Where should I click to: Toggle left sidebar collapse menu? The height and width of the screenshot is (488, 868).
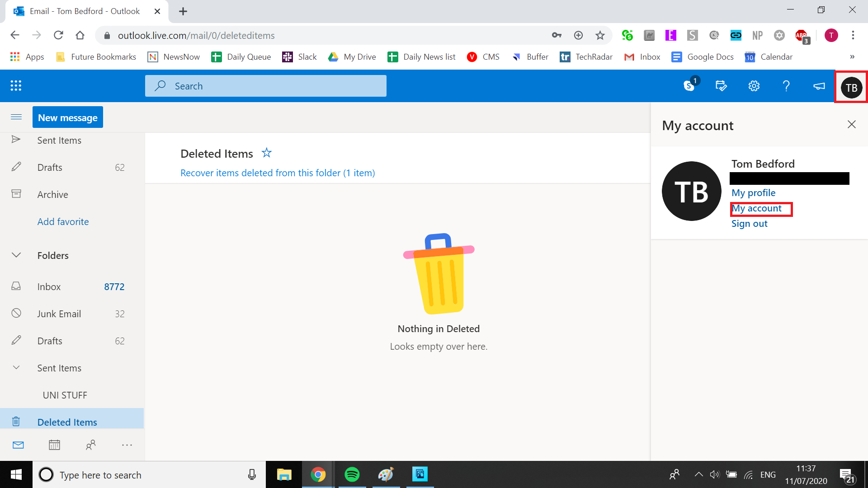pos(16,117)
